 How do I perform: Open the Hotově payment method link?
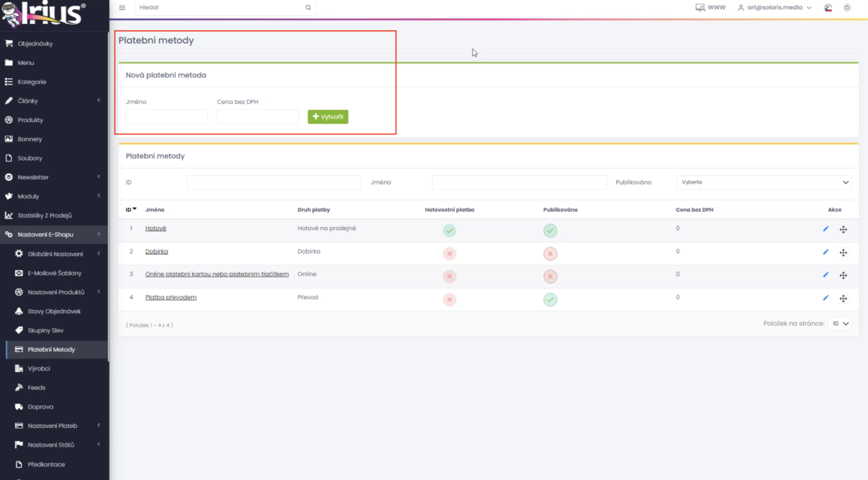click(156, 228)
